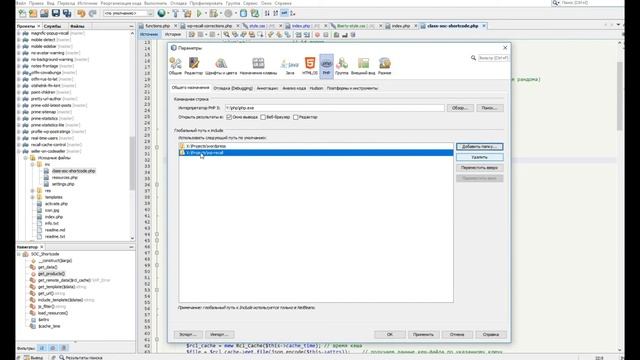Click the Export (Экспорт...) button
Image resolution: width=640 pixels, height=360 pixels.
click(188, 334)
